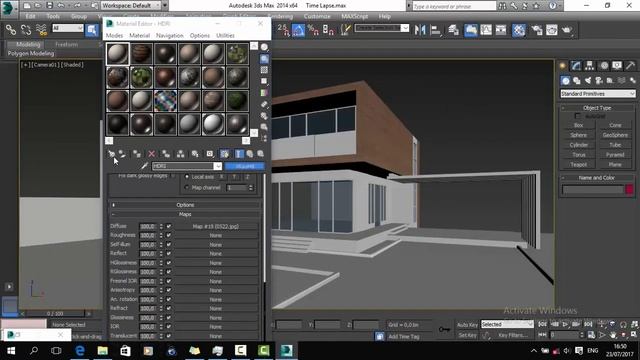The height and width of the screenshot is (360, 640).
Task: Click Render teapot icon in main toolbar
Action: coord(567,30)
